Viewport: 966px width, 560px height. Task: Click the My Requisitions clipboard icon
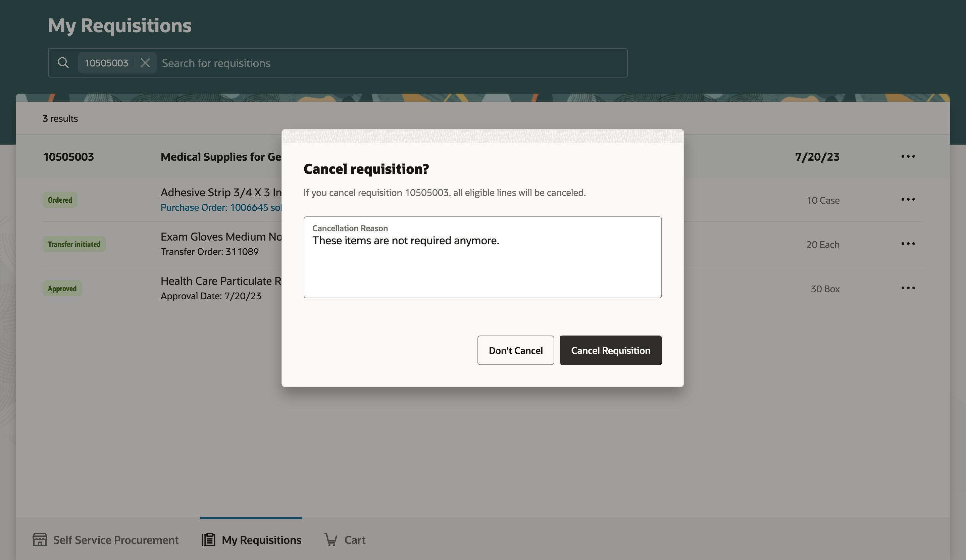[x=208, y=539]
